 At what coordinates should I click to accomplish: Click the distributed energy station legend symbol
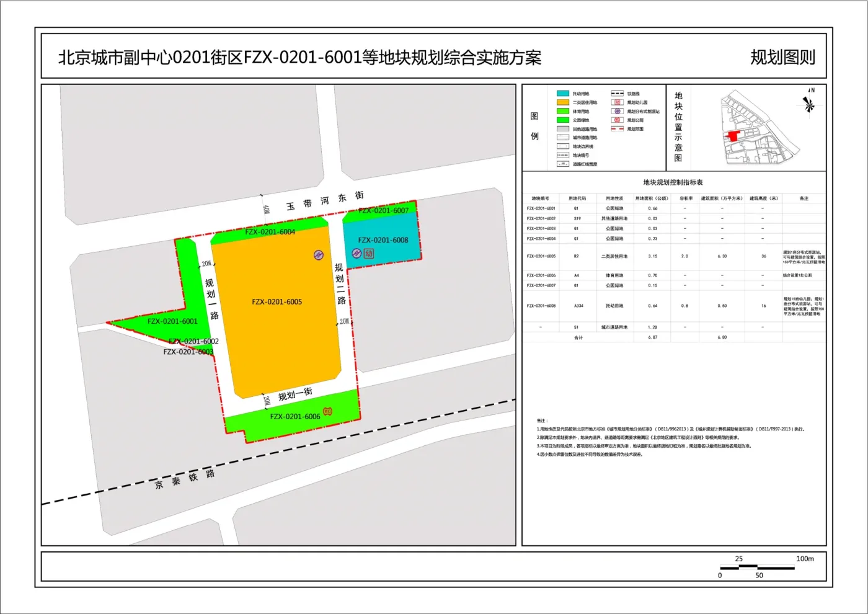tap(617, 112)
